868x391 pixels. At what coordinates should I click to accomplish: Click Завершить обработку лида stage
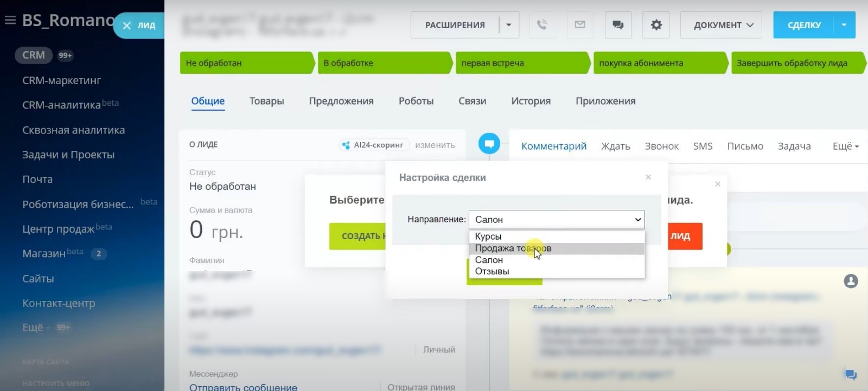click(798, 63)
